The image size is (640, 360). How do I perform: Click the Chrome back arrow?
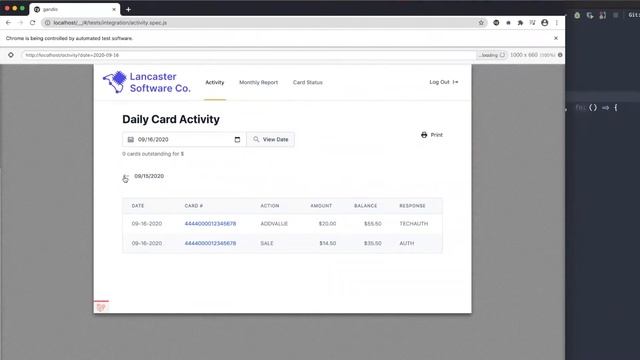coord(9,23)
